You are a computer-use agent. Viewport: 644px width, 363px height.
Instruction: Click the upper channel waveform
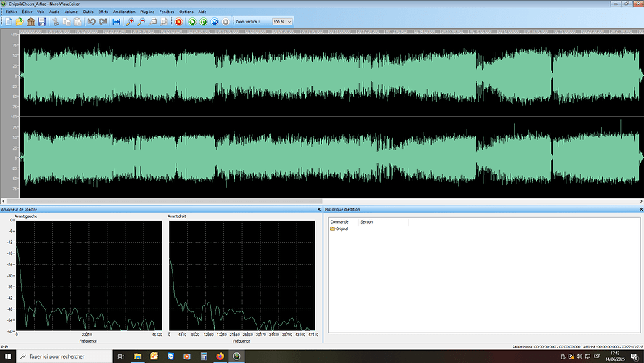(x=331, y=76)
